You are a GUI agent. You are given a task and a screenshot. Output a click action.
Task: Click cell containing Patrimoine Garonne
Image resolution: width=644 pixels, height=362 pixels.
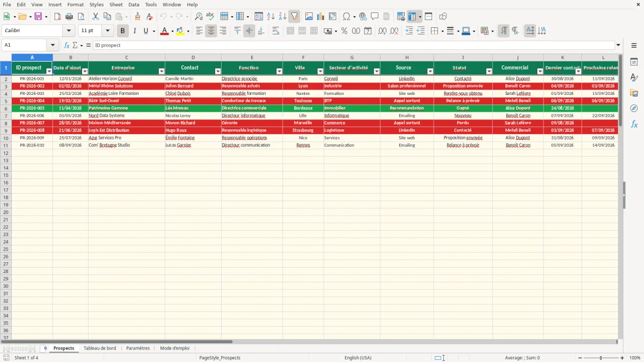pyautogui.click(x=127, y=108)
